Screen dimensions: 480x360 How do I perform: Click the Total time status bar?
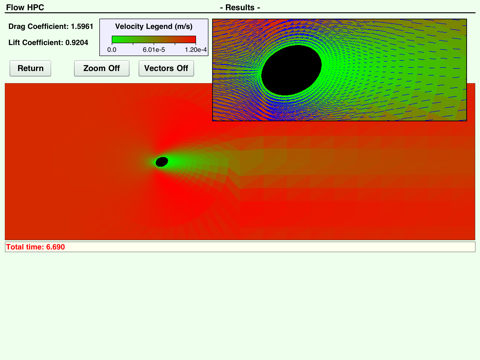click(x=240, y=247)
